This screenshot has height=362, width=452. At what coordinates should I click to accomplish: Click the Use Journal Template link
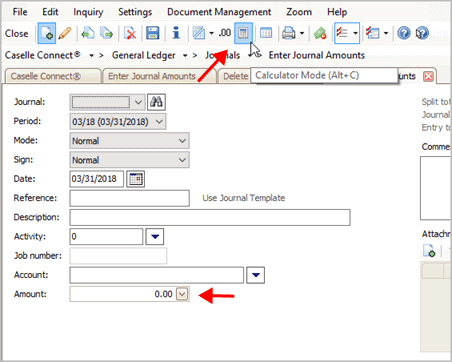(244, 198)
